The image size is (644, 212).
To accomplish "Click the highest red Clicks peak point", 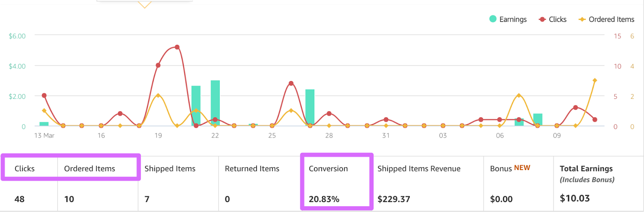I will point(177,47).
